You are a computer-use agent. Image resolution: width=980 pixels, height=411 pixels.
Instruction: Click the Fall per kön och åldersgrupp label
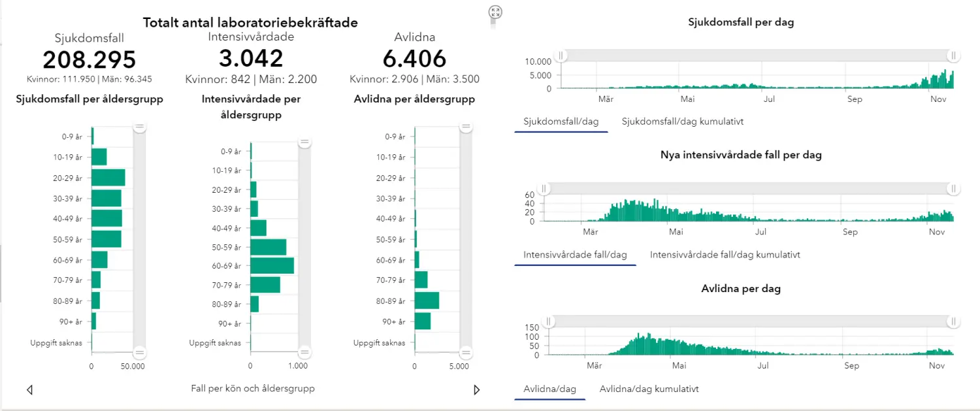[x=253, y=389]
